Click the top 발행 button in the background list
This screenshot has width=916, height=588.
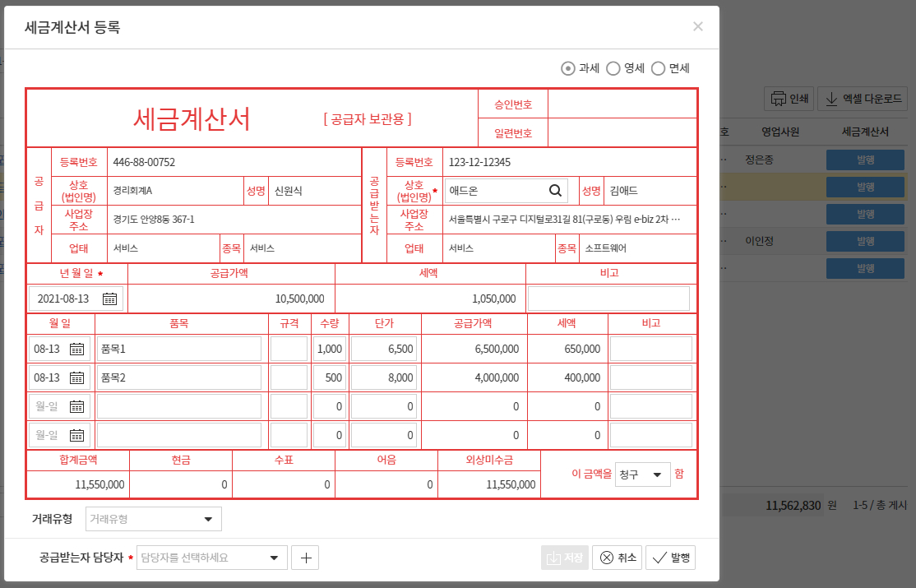point(865,160)
